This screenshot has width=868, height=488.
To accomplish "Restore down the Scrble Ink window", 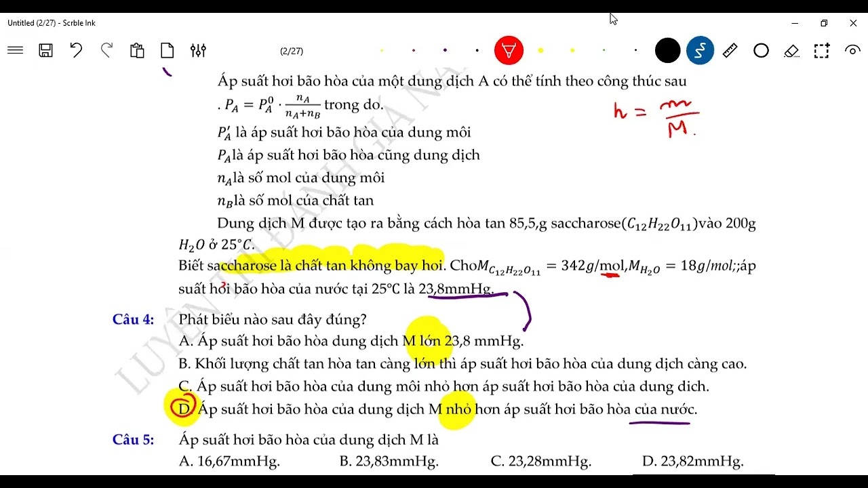I will (824, 23).
